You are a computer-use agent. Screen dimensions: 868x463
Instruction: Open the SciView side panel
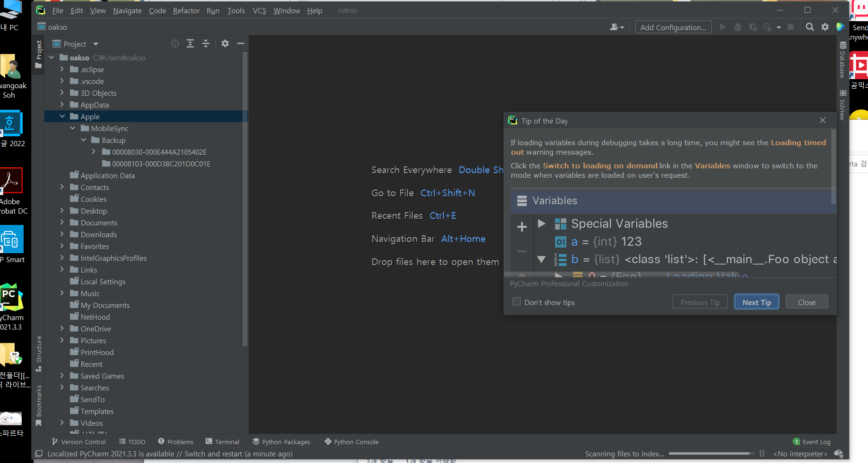(843, 105)
